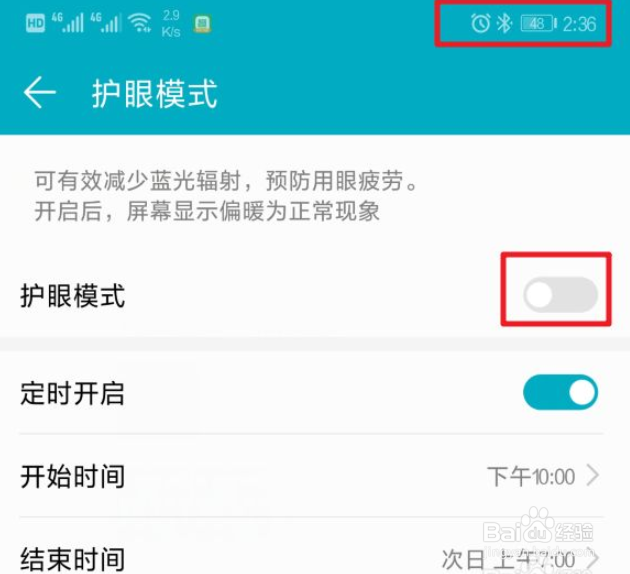The height and width of the screenshot is (574, 630).
Task: Tap the yellow notification icon in status bar
Action: tap(202, 24)
